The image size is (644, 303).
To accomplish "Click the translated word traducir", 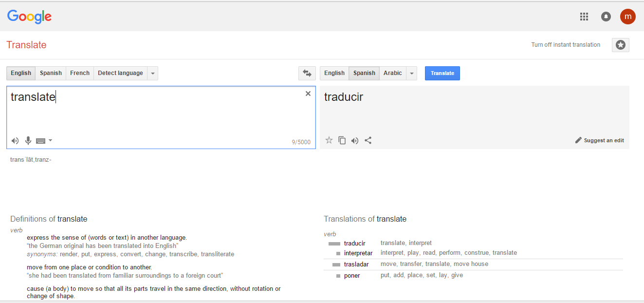I will (344, 97).
